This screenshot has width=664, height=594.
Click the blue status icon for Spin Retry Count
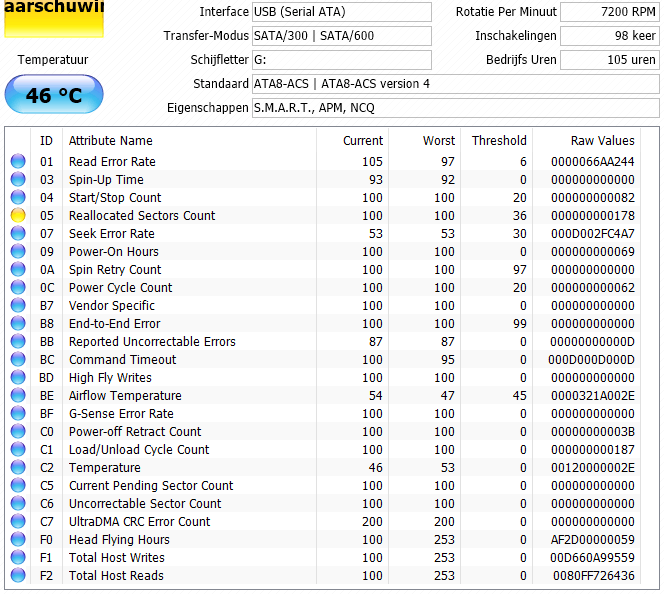point(18,269)
